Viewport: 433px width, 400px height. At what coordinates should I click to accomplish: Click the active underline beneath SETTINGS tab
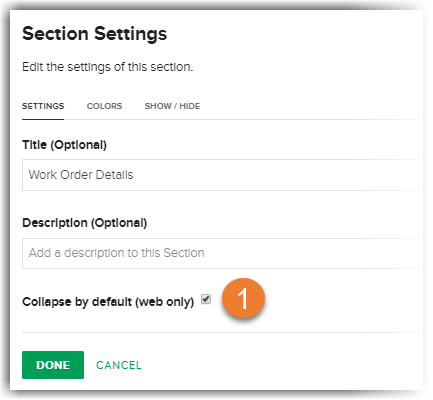pyautogui.click(x=43, y=119)
